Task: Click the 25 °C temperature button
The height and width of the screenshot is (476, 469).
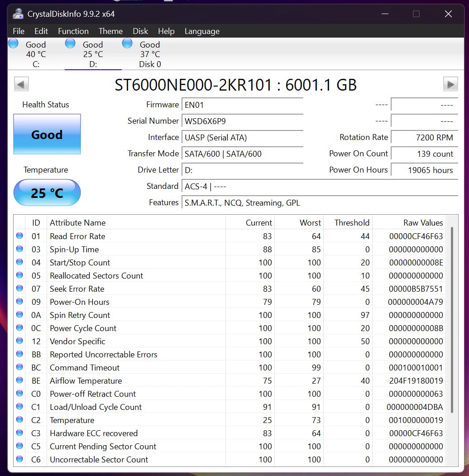Action: coord(47,192)
